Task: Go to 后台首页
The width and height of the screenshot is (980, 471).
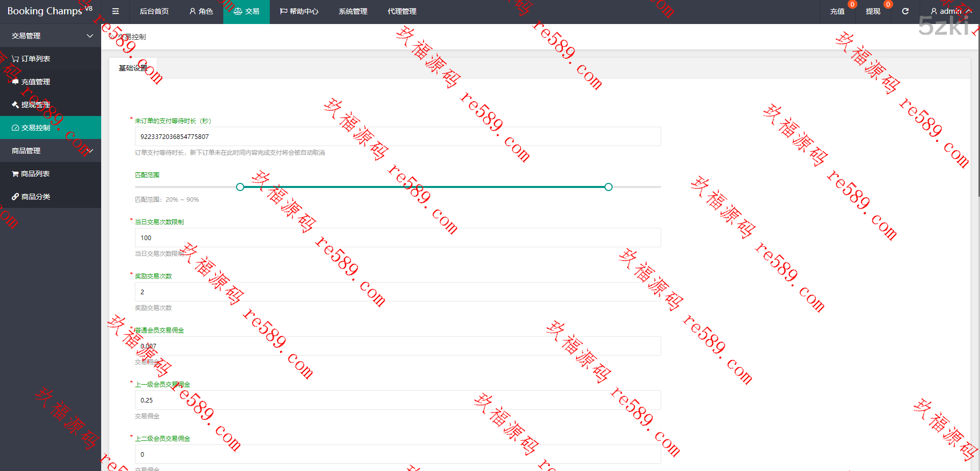Action: pos(154,11)
